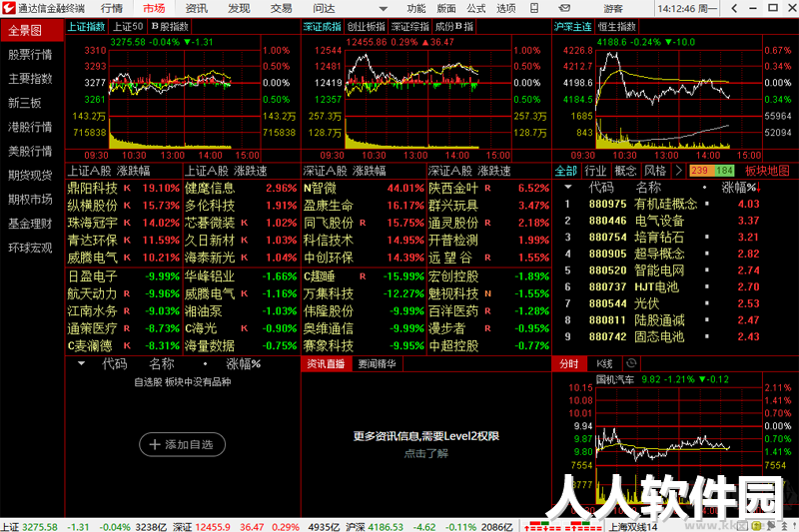Screen dimensions: 799x532
Task: Click the plus icon in 添加自选 button
Action: (155, 444)
